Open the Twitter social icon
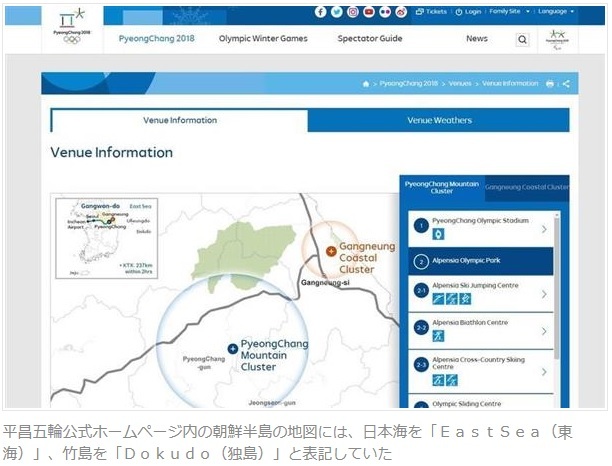The image size is (612, 466). 337,12
